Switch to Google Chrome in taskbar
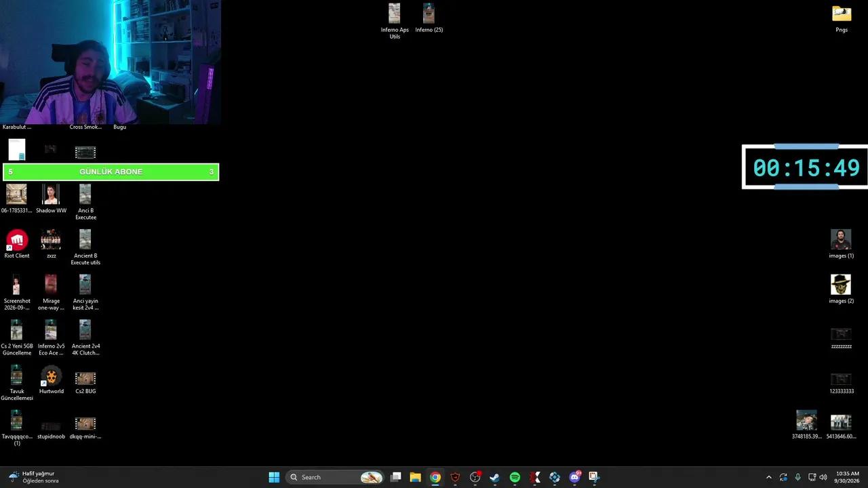 coord(435,477)
